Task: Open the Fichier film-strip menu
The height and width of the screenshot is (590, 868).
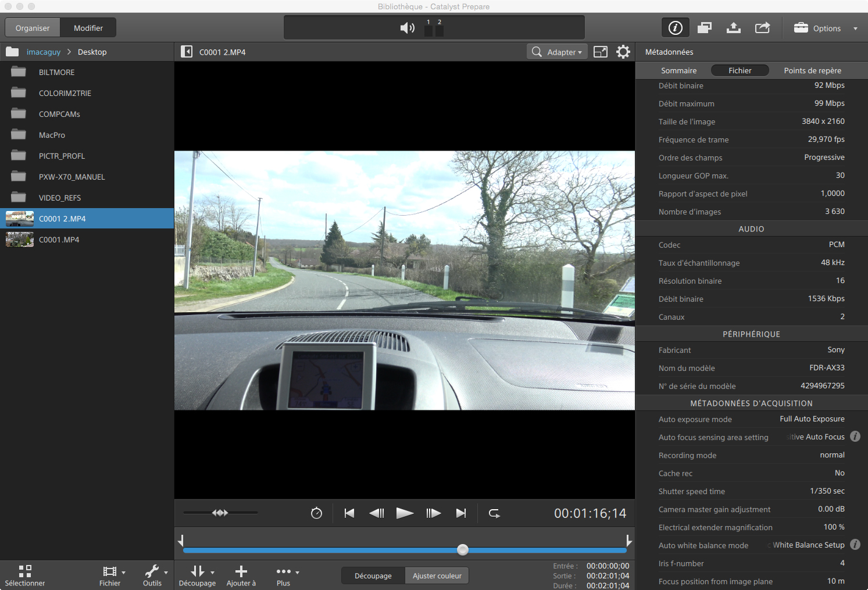Action: pos(112,575)
